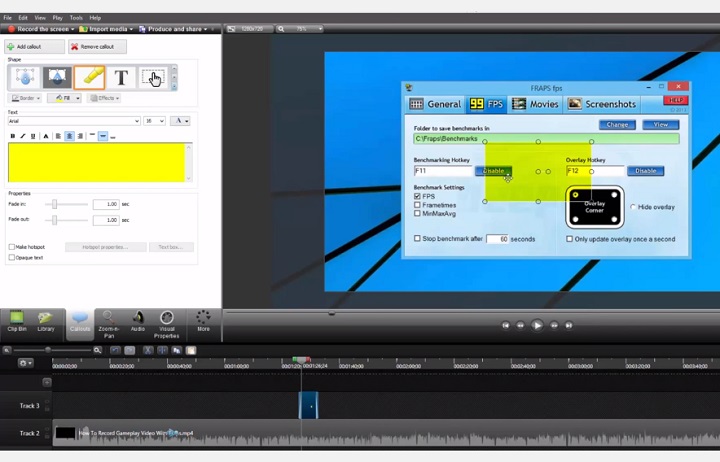The height and width of the screenshot is (462, 720).
Task: Click shrink-to-fit preview icon
Action: coord(231,29)
